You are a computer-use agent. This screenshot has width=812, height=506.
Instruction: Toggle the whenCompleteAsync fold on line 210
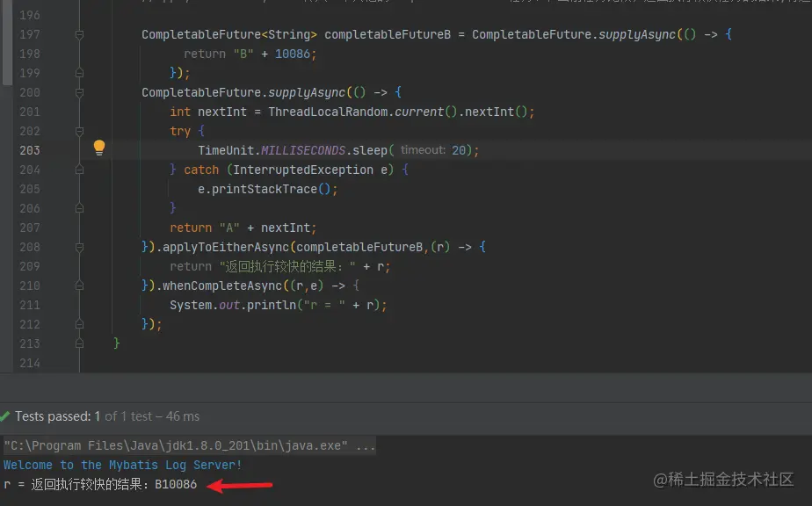(x=79, y=286)
